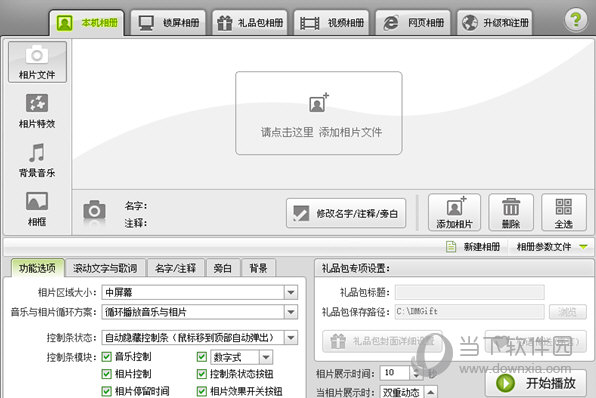Screen dimensions: 596x398
Task: Select 相片文件 camera icon in sidebar
Action: click(37, 62)
